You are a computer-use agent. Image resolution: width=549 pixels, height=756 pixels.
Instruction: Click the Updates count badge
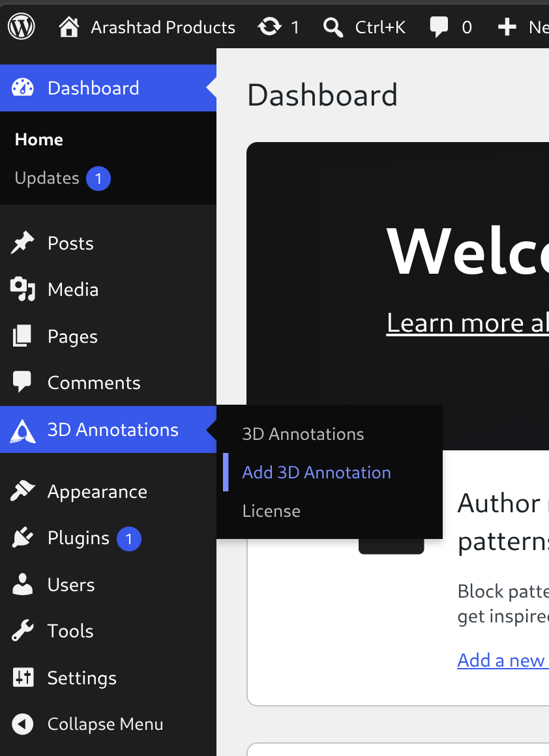98,179
